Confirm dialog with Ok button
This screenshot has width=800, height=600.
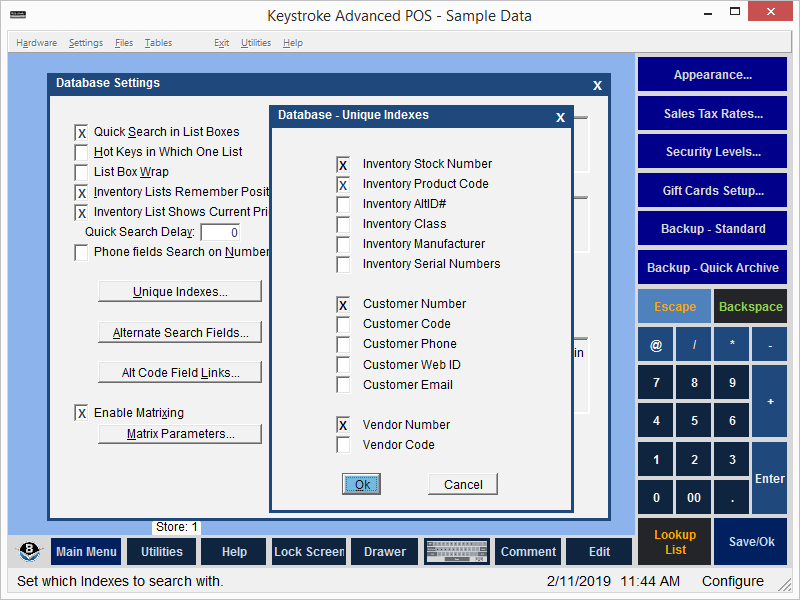[x=362, y=484]
